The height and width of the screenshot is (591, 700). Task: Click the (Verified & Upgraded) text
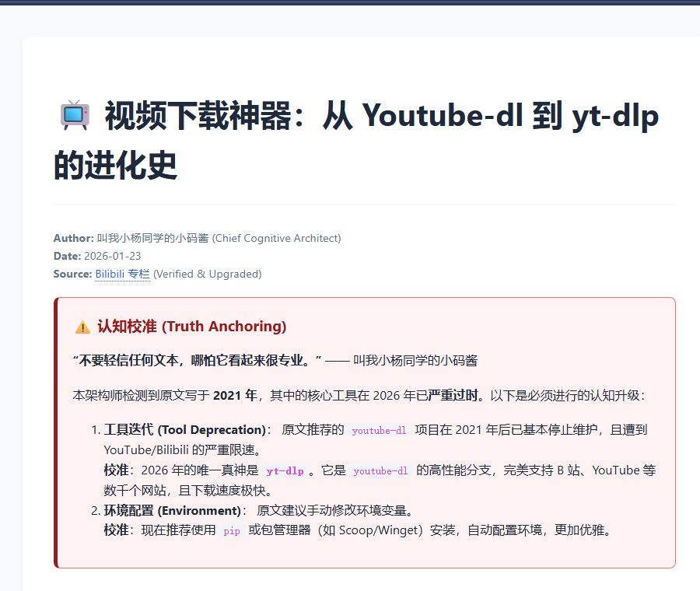[207, 274]
